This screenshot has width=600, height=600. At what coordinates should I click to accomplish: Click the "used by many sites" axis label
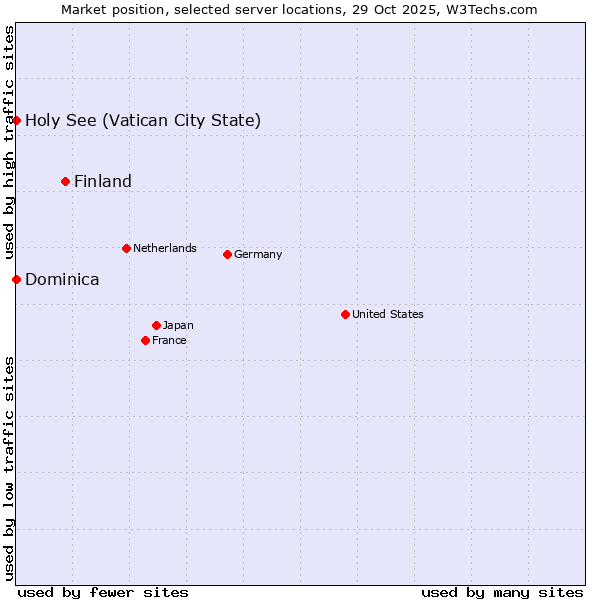tap(502, 592)
